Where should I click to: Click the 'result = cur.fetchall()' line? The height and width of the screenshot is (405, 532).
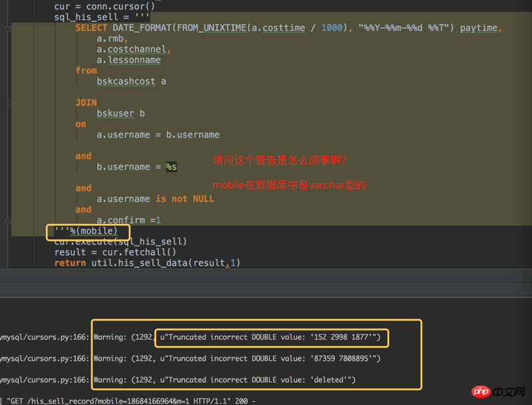[x=115, y=252]
